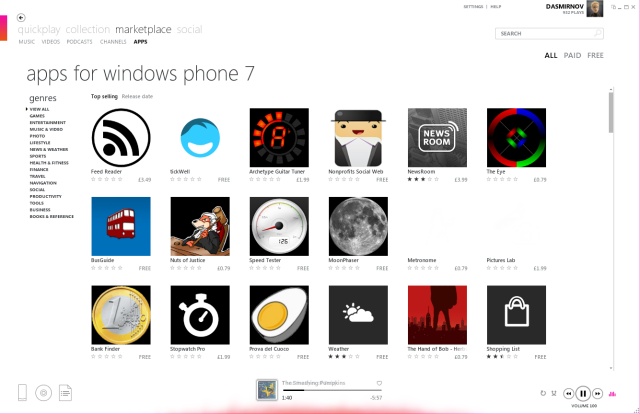The width and height of the screenshot is (640, 414).
Task: Select the Health & Fitness genre
Action: tap(49, 163)
